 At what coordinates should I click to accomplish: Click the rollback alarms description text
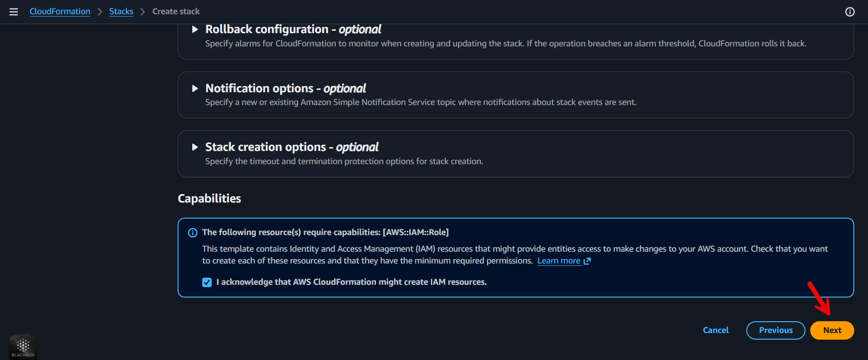click(x=506, y=44)
